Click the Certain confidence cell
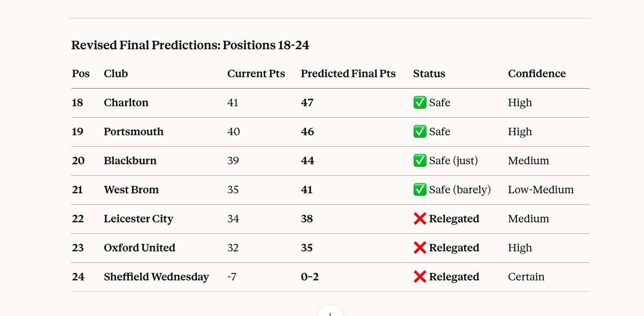The width and height of the screenshot is (644, 316). [x=526, y=277]
